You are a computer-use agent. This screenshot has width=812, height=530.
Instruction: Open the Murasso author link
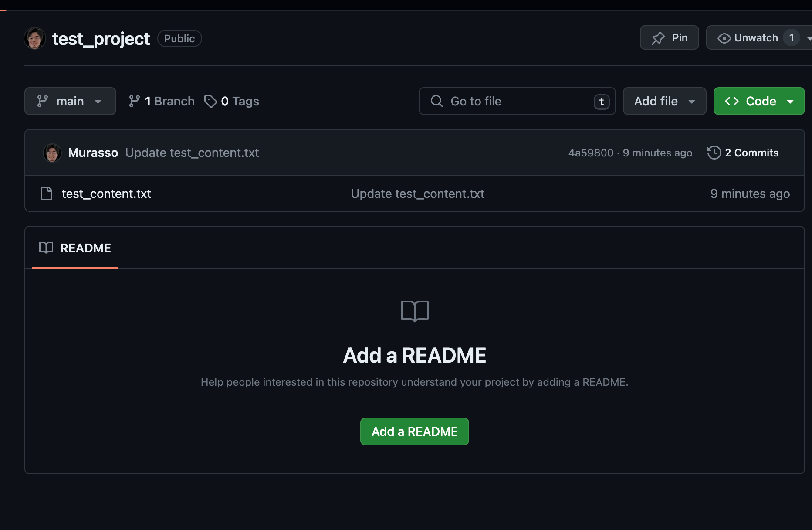pos(93,153)
